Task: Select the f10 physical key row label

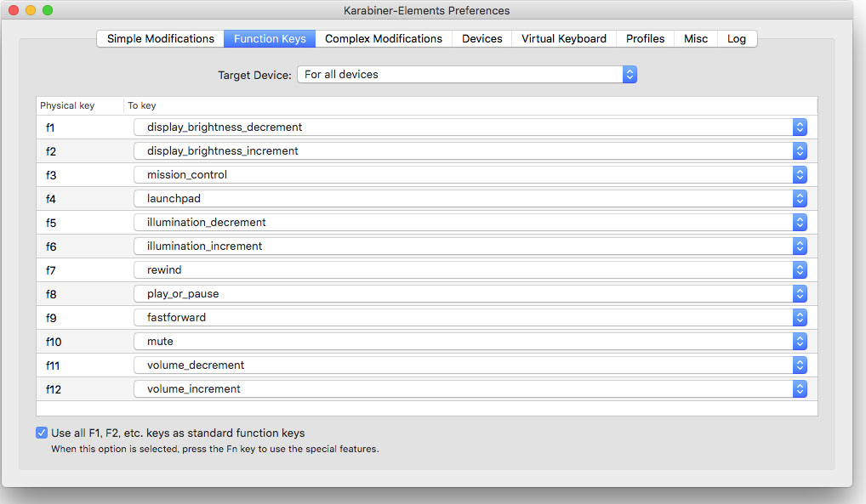Action: pos(54,342)
